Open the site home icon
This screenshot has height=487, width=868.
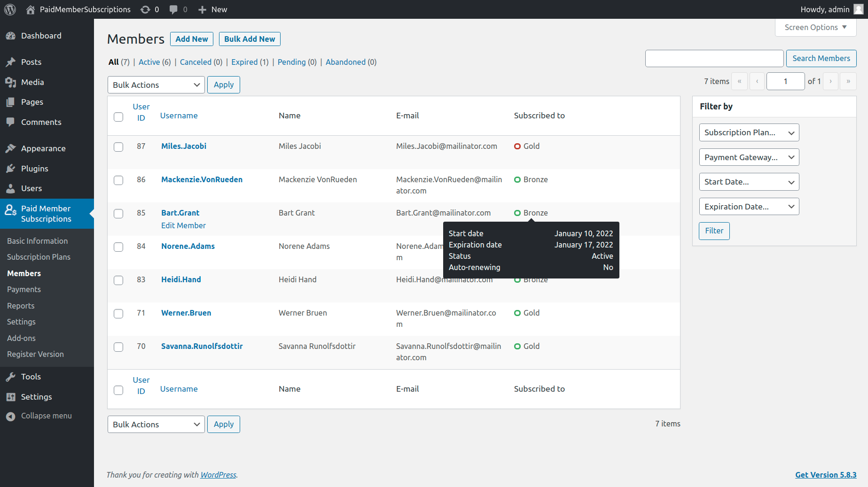tap(31, 9)
